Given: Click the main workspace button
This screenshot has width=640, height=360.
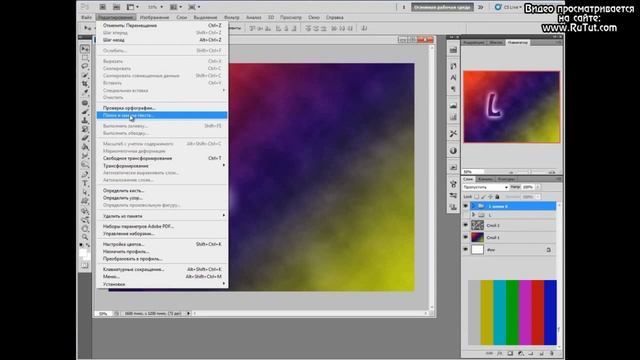Looking at the screenshot, I should pyautogui.click(x=442, y=7).
